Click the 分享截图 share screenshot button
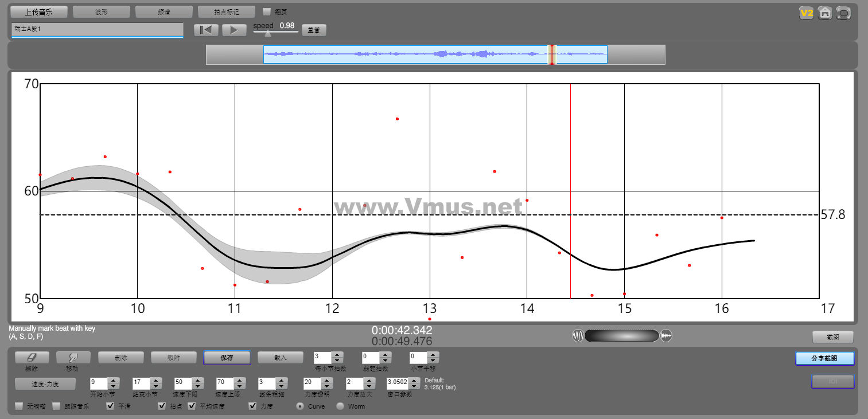This screenshot has height=419, width=868. click(824, 358)
